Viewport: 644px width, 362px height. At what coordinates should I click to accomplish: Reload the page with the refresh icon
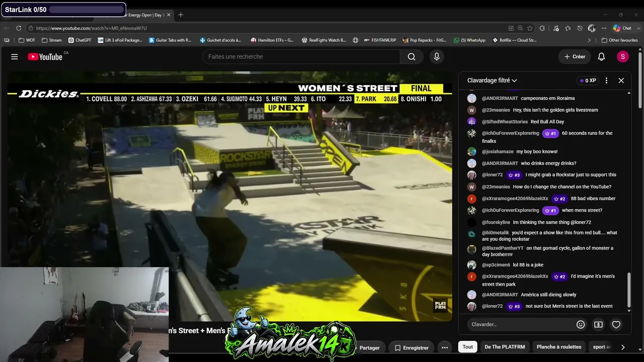(x=19, y=28)
